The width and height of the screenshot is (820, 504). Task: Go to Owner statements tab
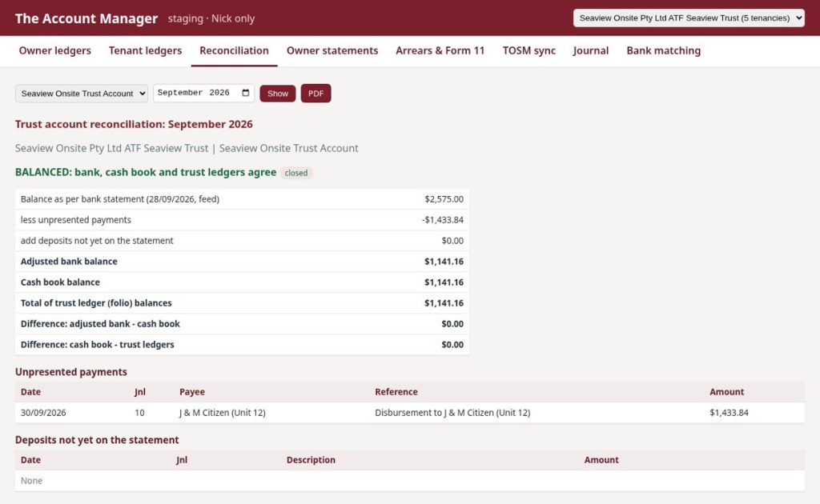332,50
